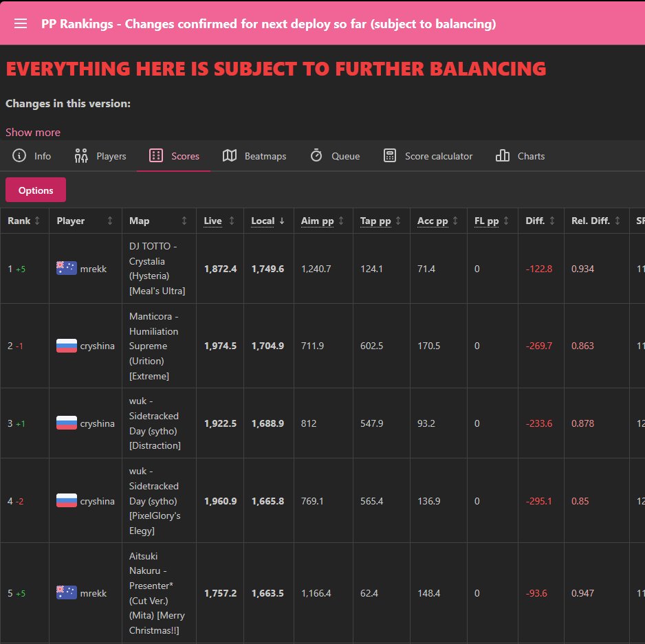Click the Diff. value -269.7
This screenshot has width=645, height=644.
[539, 346]
